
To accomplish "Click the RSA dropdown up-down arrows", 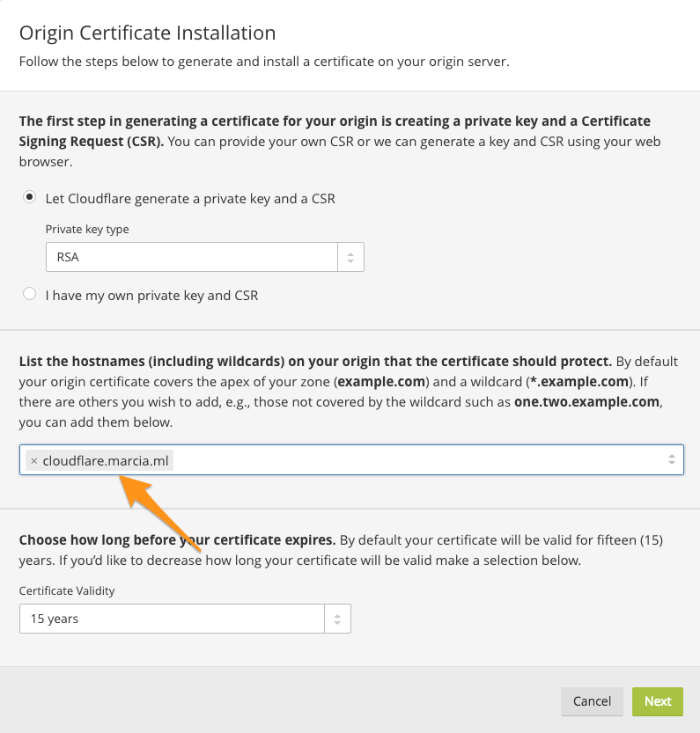I will point(350,258).
